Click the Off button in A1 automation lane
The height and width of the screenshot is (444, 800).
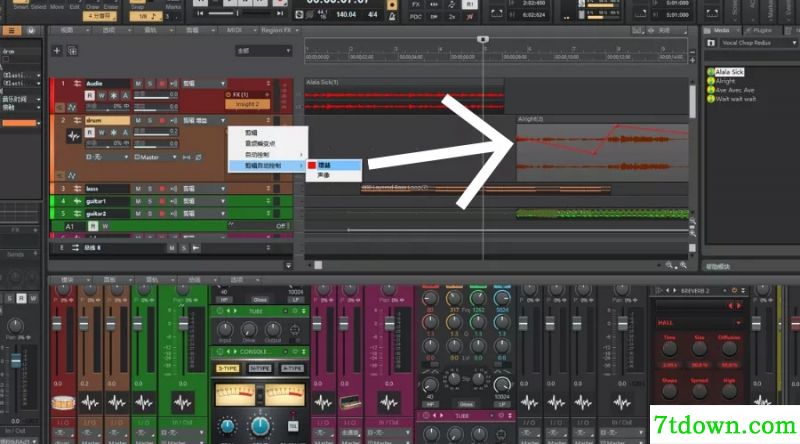(283, 226)
